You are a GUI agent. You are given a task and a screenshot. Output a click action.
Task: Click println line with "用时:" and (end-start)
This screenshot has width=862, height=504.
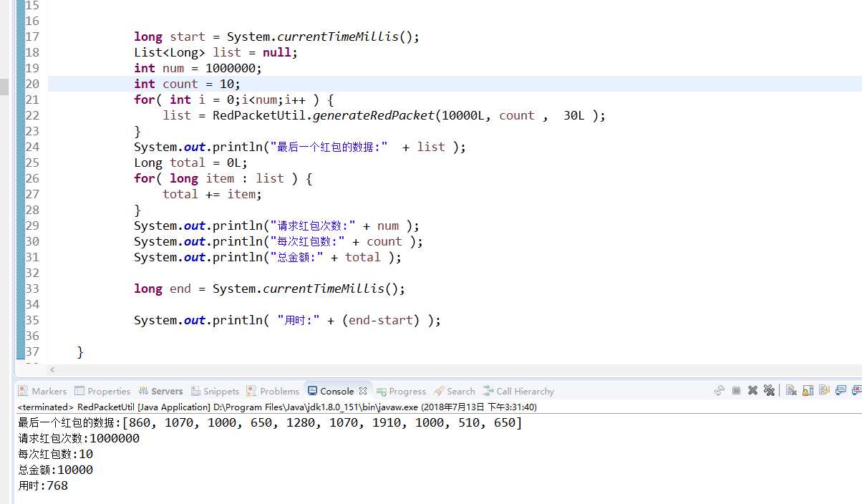click(288, 320)
